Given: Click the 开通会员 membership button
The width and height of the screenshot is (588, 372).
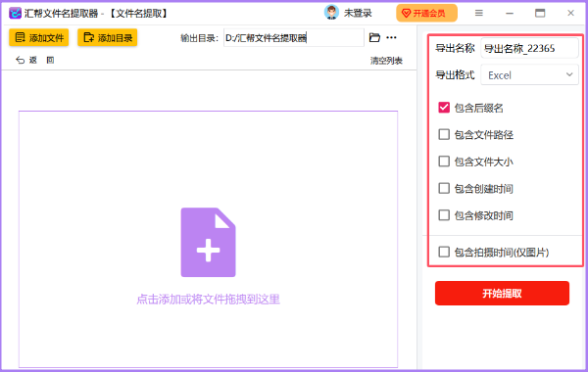Looking at the screenshot, I should (x=426, y=13).
